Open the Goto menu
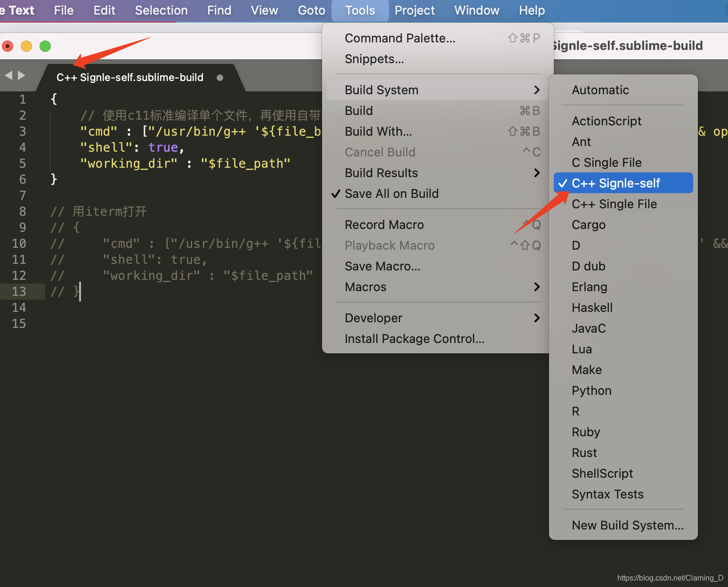 click(x=311, y=10)
